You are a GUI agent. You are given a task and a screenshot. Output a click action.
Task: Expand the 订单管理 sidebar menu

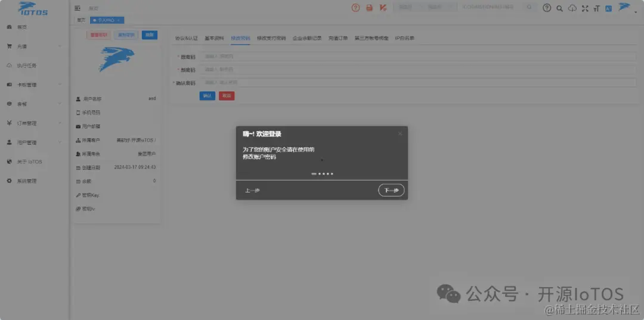tap(35, 123)
